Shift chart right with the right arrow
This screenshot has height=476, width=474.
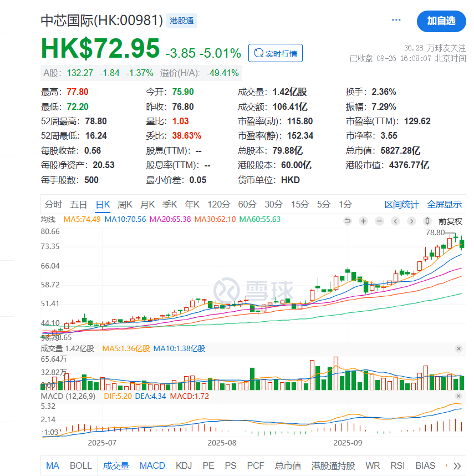(411, 221)
